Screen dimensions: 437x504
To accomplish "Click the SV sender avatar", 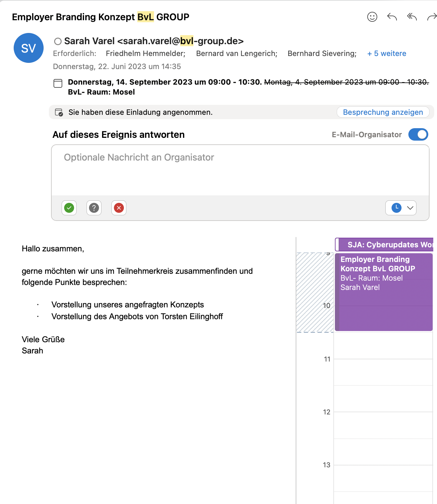I will pos(29,48).
